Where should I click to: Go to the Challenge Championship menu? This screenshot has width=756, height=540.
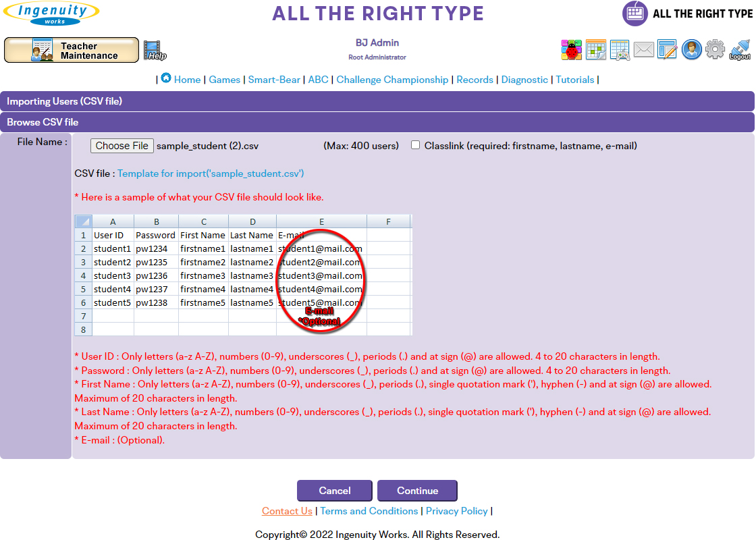[392, 80]
